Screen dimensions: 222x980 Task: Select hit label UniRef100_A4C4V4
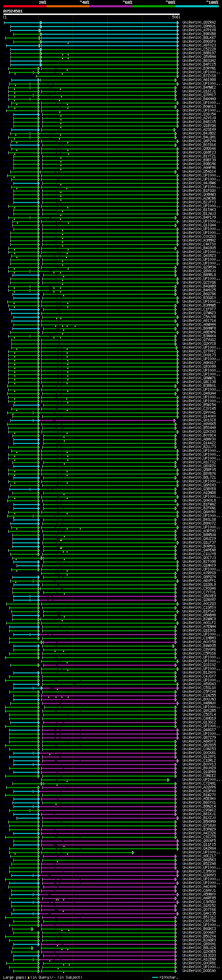pos(199,886)
